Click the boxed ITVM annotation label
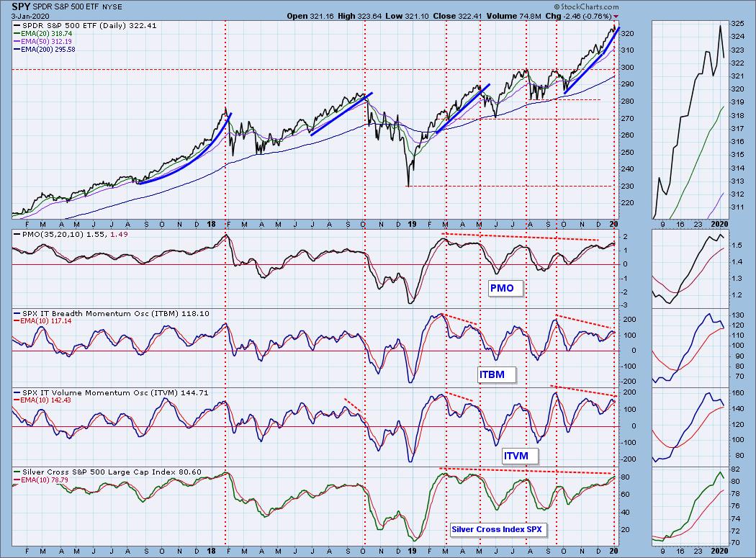 click(520, 456)
